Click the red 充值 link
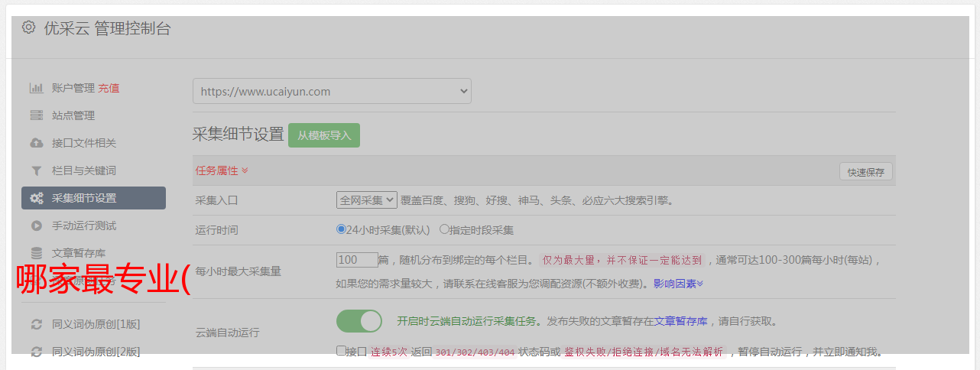980x370 pixels. tap(109, 88)
